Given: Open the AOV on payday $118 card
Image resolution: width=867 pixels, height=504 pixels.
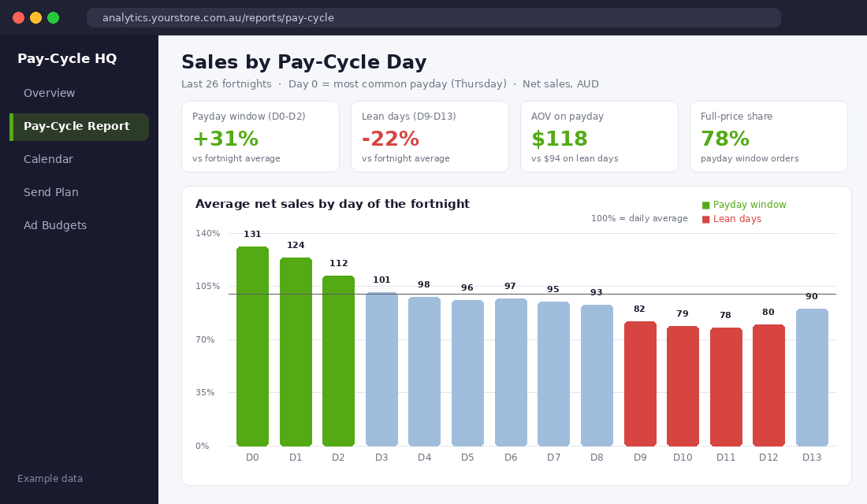Looking at the screenshot, I should click(x=599, y=136).
